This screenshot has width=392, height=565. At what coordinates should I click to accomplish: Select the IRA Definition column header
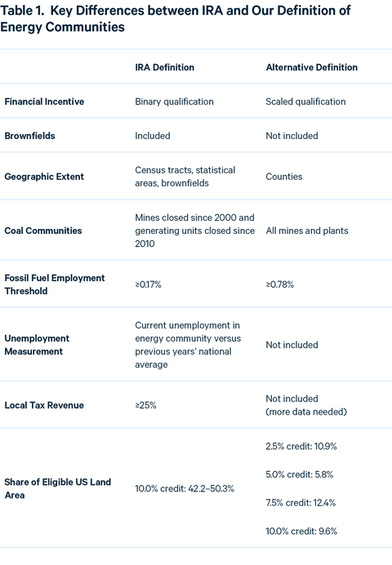coord(164,67)
